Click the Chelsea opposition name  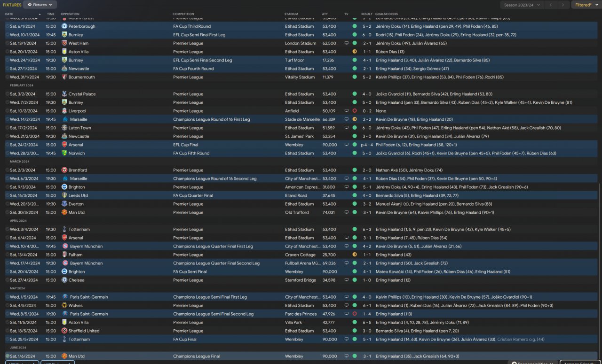(x=77, y=280)
